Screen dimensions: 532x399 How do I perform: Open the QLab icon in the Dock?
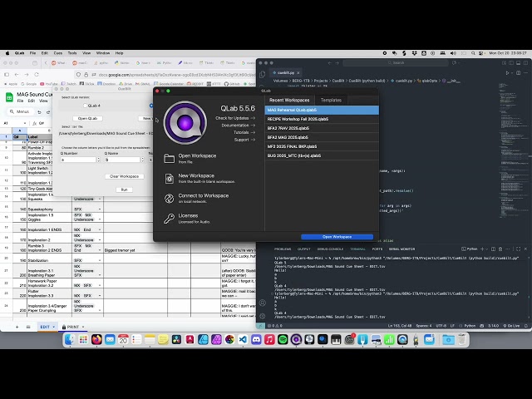[296, 340]
